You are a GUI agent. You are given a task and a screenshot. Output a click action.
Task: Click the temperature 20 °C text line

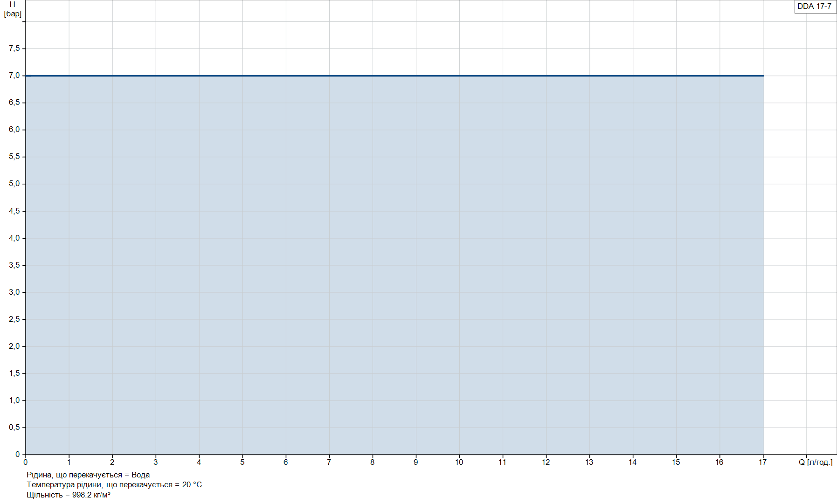[x=114, y=484]
